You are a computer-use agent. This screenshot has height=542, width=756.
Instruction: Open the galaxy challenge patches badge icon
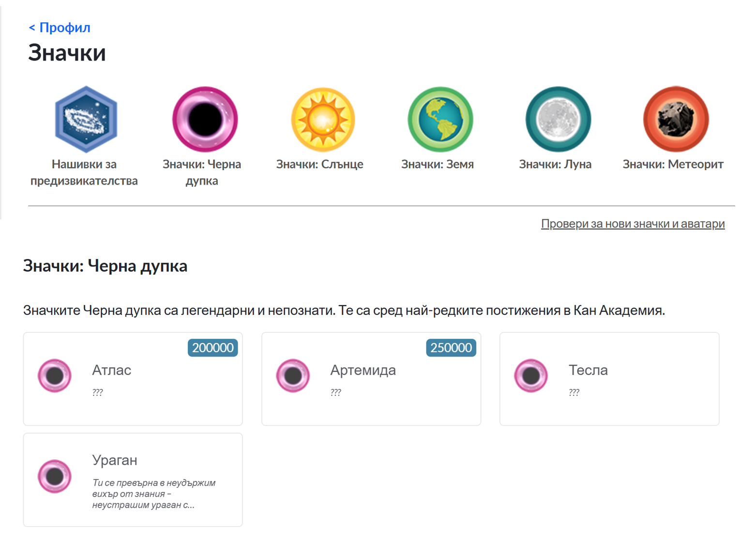coord(86,119)
